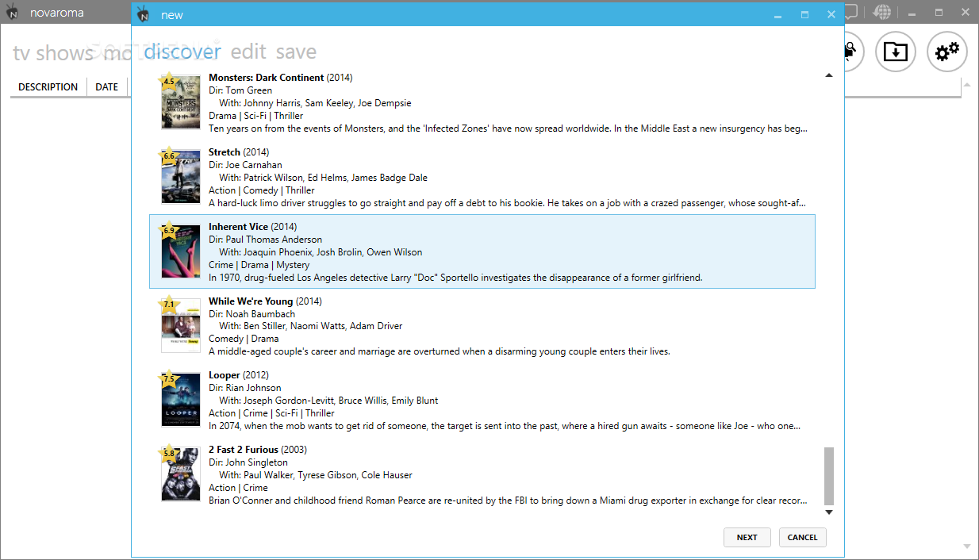The width and height of the screenshot is (979, 560).
Task: Click the novaroma logo in main title bar
Action: click(x=13, y=13)
